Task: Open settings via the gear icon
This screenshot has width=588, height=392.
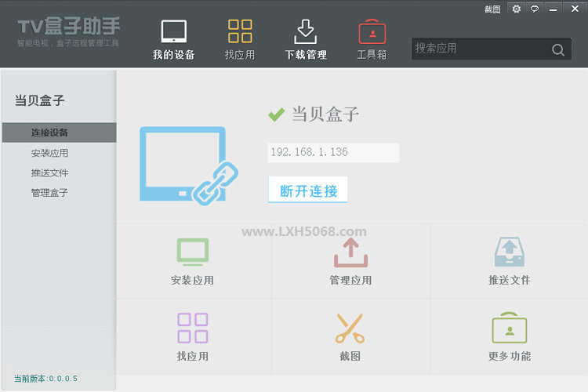Action: click(x=517, y=9)
